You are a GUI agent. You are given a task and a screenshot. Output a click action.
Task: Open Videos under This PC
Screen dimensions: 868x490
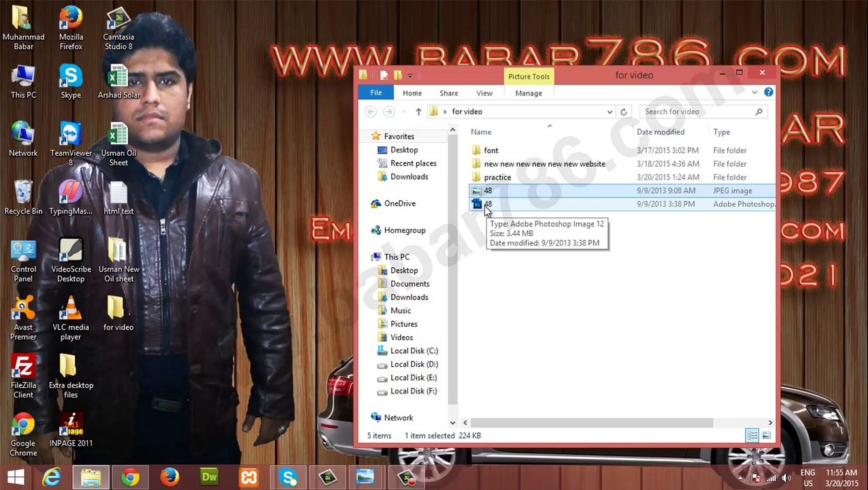tap(401, 338)
